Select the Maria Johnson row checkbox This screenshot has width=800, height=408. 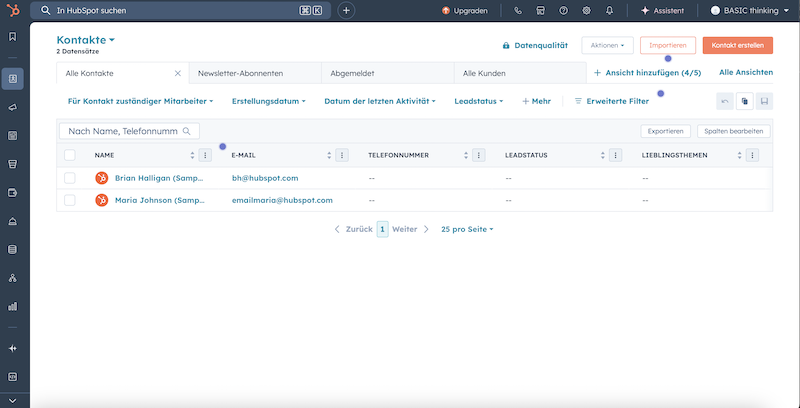point(70,200)
